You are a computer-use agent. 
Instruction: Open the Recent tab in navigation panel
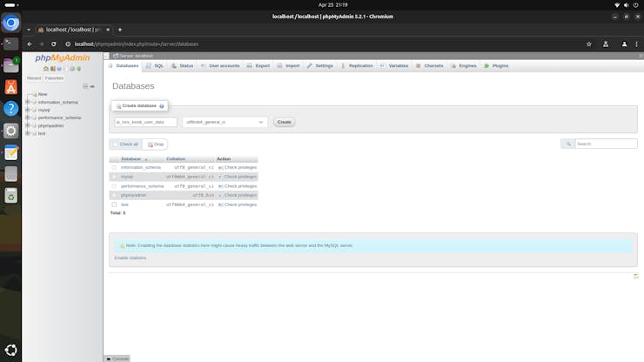[x=34, y=78]
